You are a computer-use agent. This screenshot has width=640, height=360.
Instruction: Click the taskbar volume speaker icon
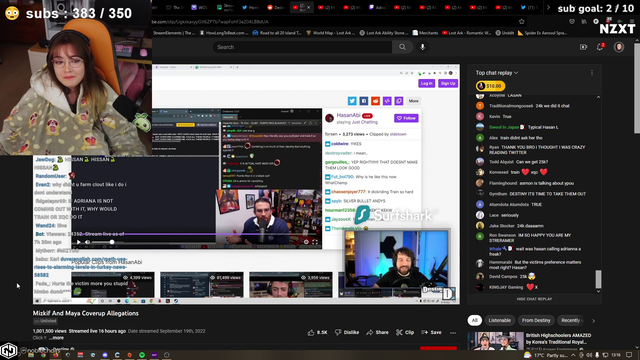point(589,355)
